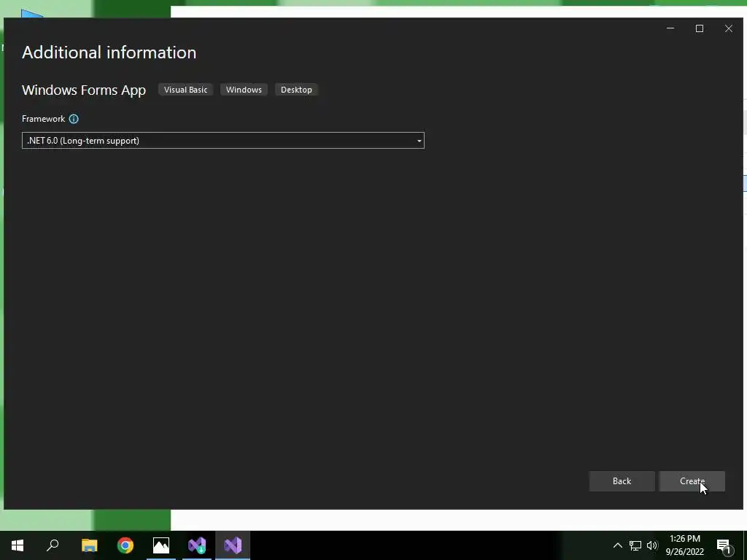Open the Framework dropdown
Image resolution: width=747 pixels, height=560 pixels.
point(223,141)
